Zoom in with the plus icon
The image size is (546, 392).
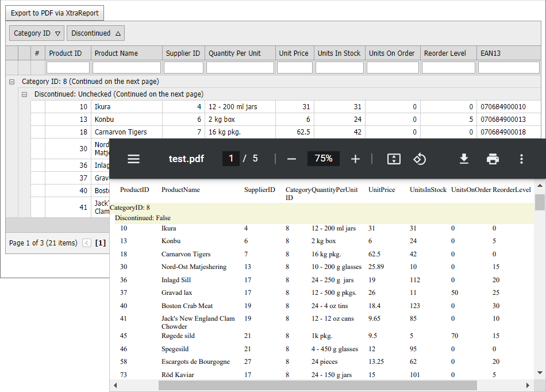[x=355, y=159]
